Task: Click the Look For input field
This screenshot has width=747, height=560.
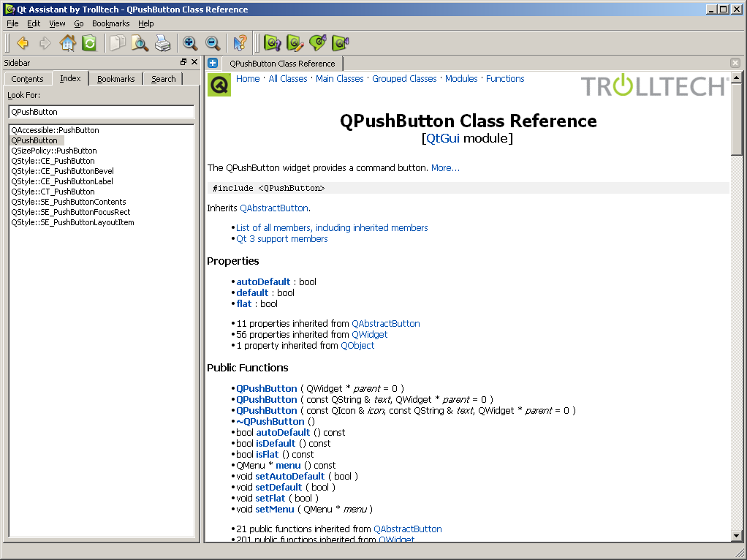Action: (x=102, y=112)
